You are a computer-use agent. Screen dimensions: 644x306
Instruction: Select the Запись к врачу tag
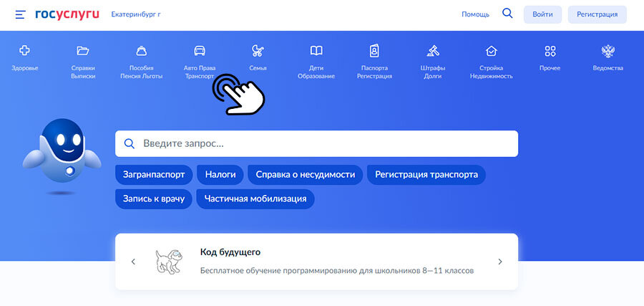point(154,199)
